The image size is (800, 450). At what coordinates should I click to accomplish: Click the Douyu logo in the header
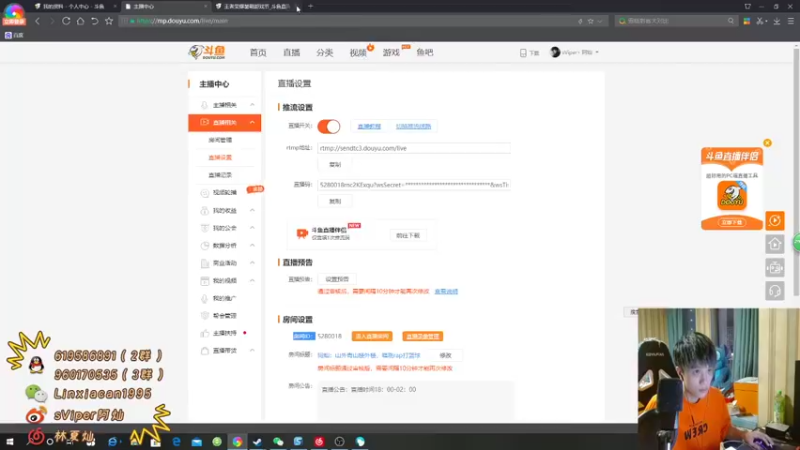[x=207, y=52]
